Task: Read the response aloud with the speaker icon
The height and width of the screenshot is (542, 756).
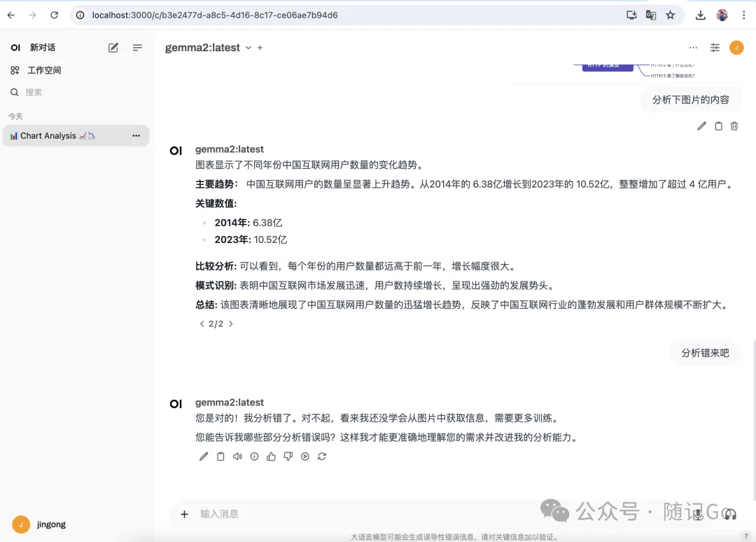Action: 237,456
